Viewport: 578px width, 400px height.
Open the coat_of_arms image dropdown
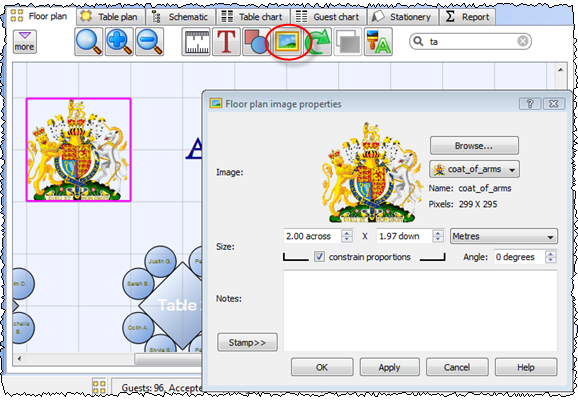click(474, 169)
